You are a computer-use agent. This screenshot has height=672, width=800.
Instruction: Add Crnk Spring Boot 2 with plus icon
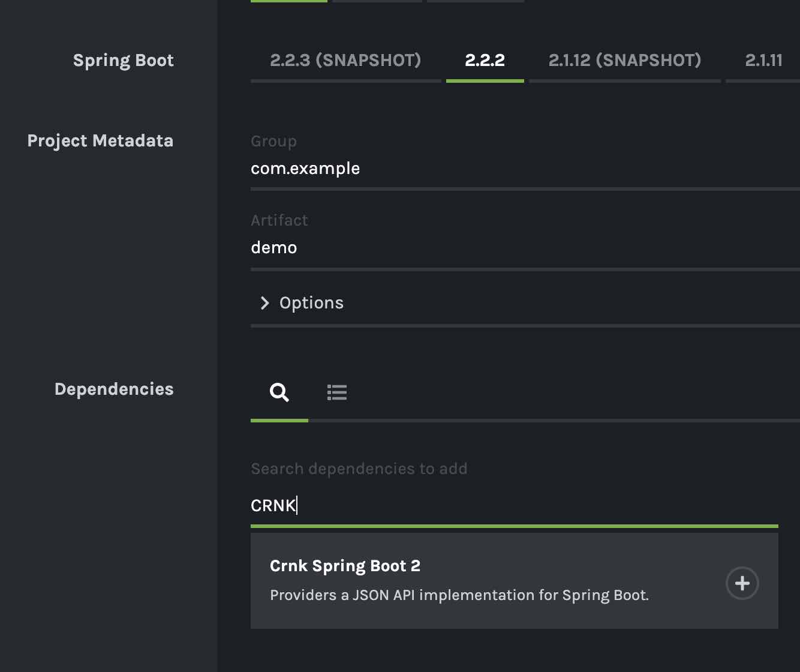point(742,583)
